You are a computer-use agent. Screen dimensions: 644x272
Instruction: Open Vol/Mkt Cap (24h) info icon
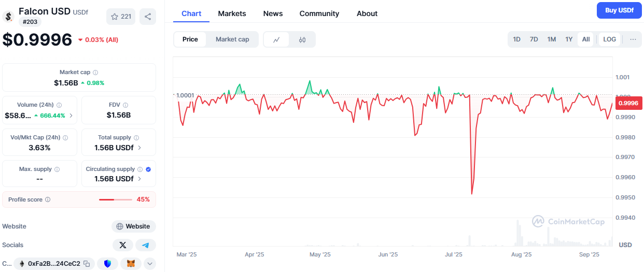pos(66,138)
